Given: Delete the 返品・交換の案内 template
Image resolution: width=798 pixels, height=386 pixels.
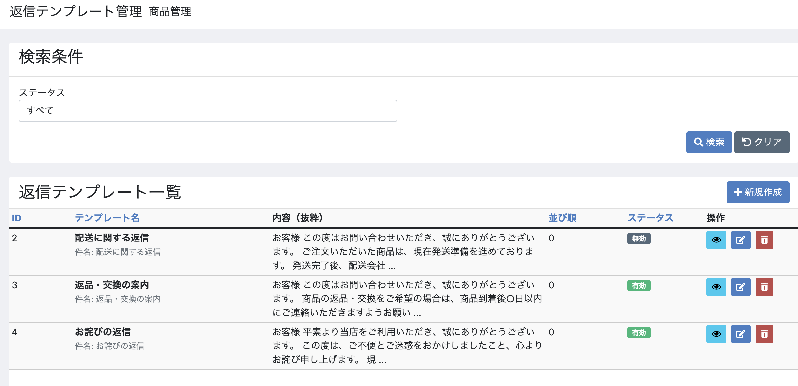Looking at the screenshot, I should pos(764,287).
